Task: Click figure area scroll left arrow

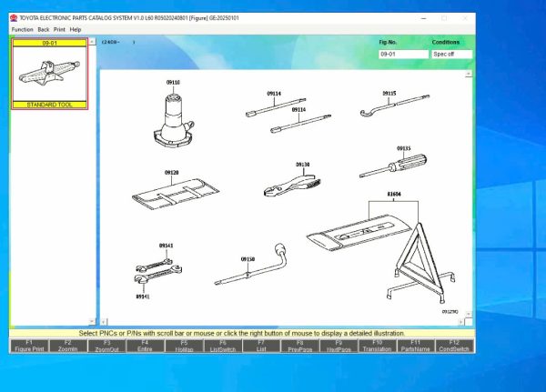Action: (104, 322)
